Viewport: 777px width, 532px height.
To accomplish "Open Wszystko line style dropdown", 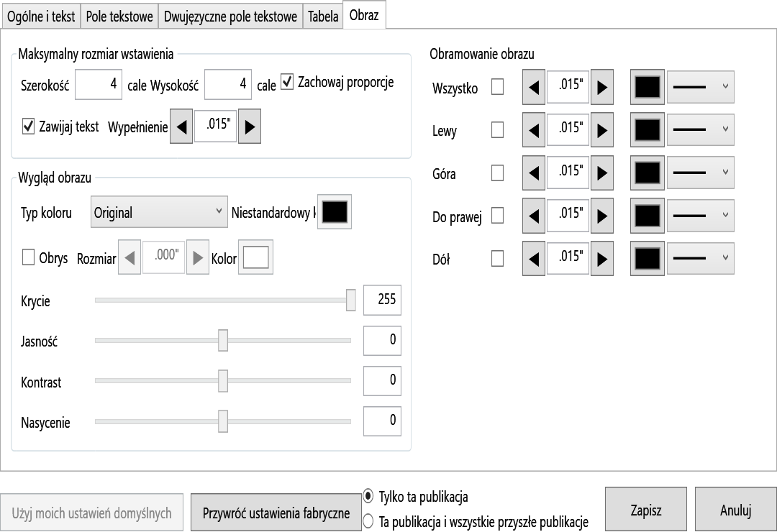I will point(701,87).
